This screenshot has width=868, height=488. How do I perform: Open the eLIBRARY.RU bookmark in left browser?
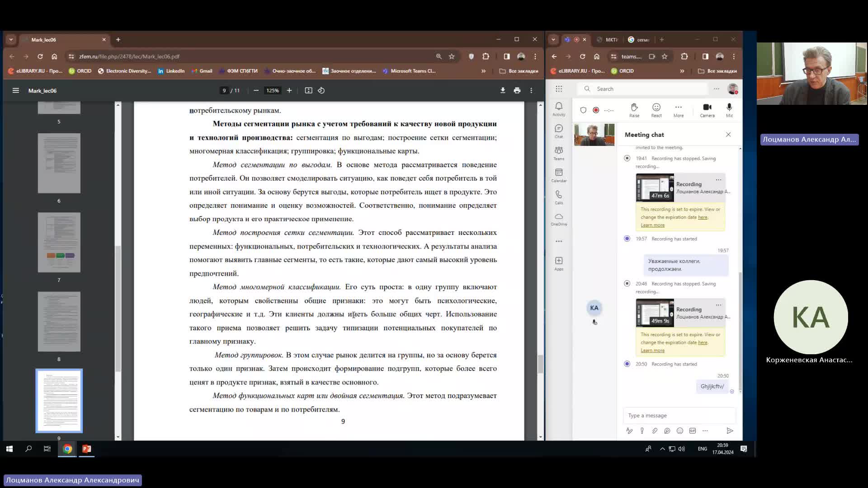[35, 71]
